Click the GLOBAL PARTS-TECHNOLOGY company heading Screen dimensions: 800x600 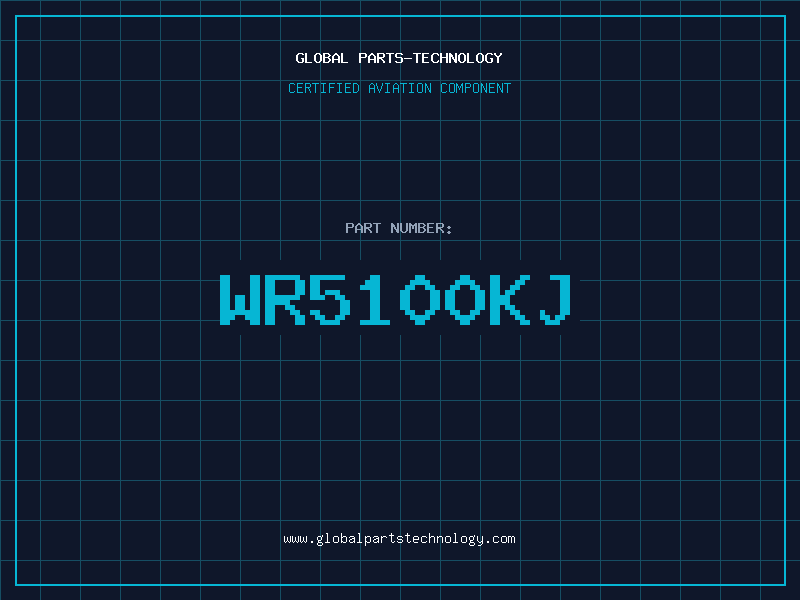(x=399, y=58)
